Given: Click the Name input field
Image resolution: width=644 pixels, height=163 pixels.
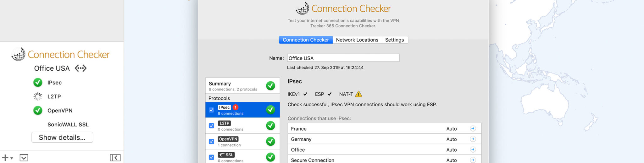Looking at the screenshot, I should click(x=343, y=58).
